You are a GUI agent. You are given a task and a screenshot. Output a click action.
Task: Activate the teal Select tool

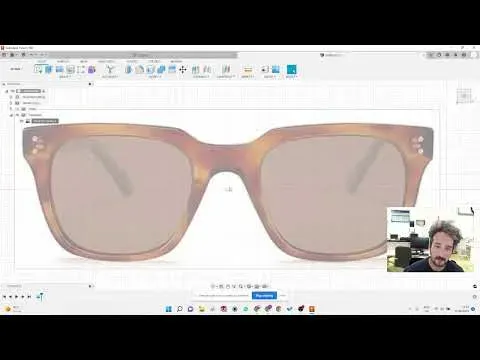[x=291, y=69]
